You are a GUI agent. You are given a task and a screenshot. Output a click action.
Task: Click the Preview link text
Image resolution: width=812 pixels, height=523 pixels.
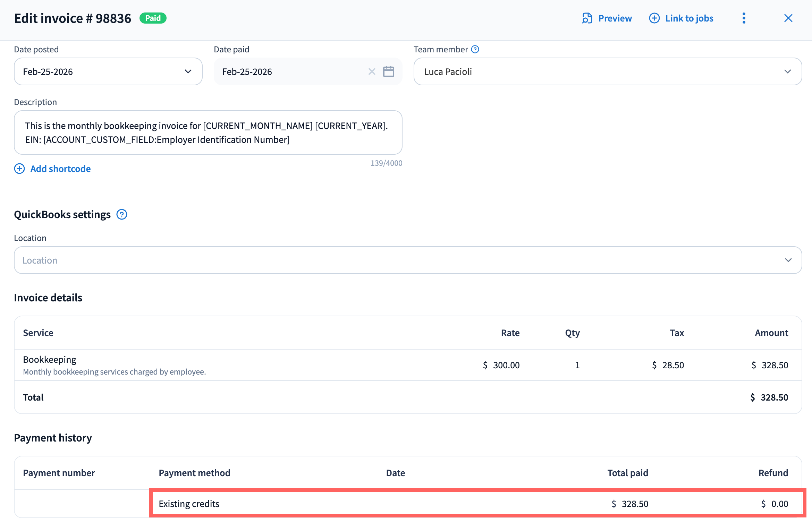click(x=615, y=18)
